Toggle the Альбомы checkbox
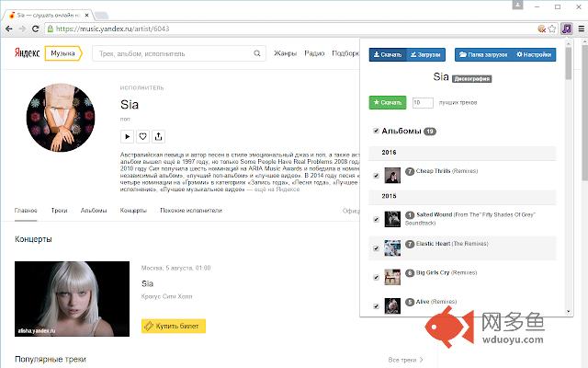The width and height of the screenshot is (588, 368). 376,131
